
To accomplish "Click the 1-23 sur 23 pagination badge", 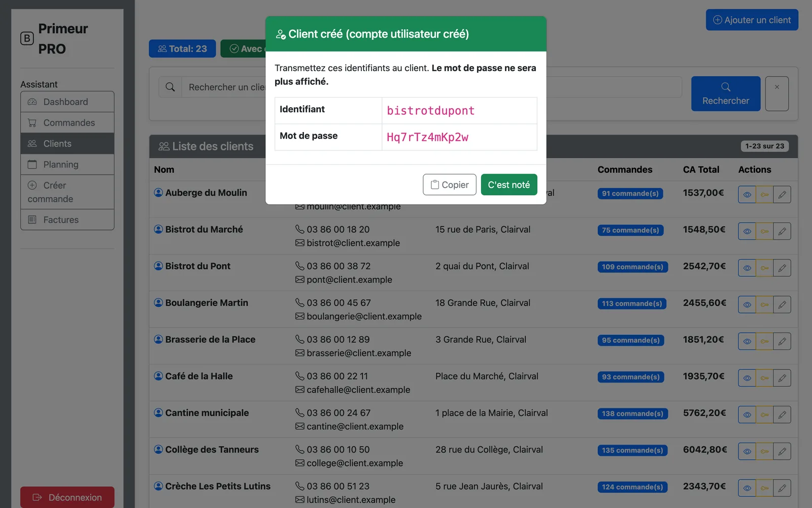I will point(765,146).
